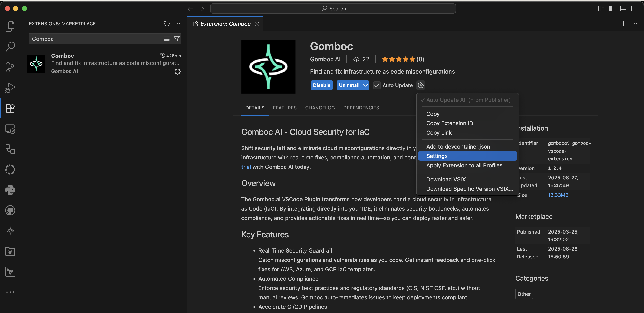Image resolution: width=644 pixels, height=313 pixels.
Task: Click the filter extensions funnel icon
Action: (x=177, y=39)
